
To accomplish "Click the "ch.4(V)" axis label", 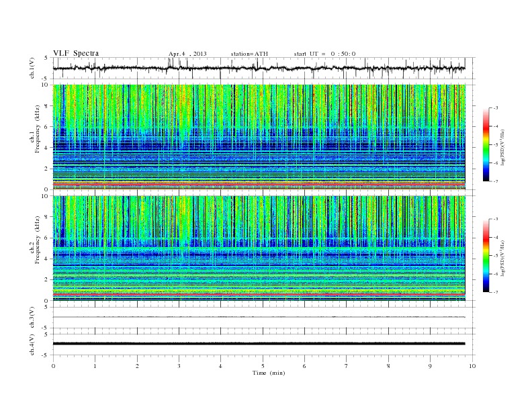I will point(32,345).
